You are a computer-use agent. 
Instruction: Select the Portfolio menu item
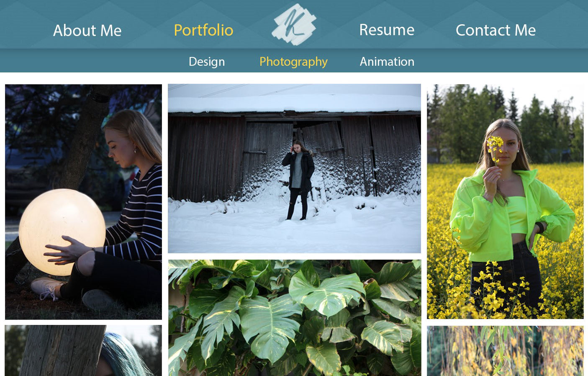pyautogui.click(x=203, y=30)
